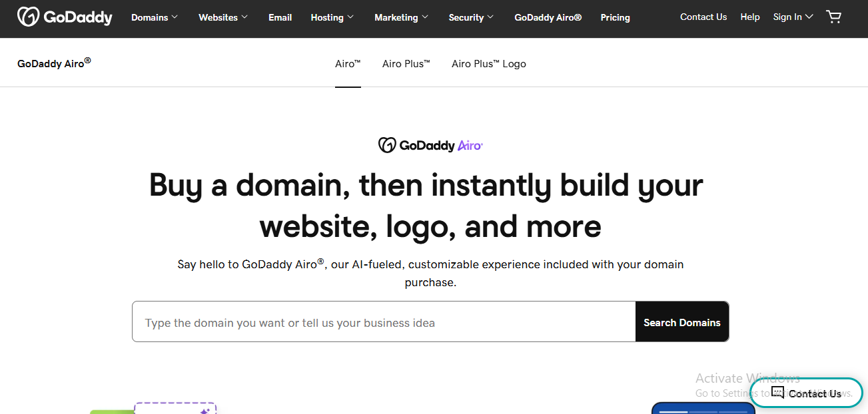Expand the Sign In dropdown
Viewport: 868px width, 414px height.
(793, 17)
